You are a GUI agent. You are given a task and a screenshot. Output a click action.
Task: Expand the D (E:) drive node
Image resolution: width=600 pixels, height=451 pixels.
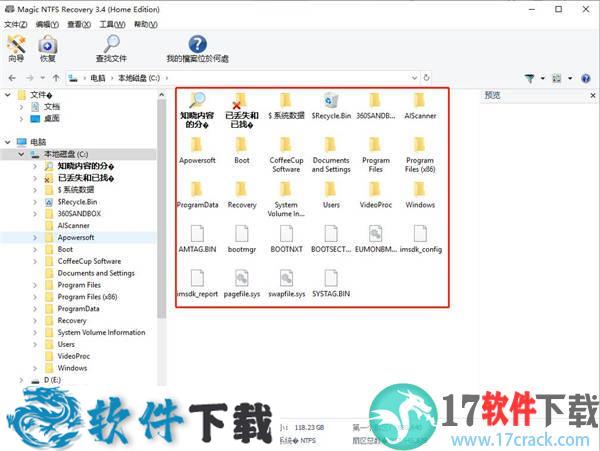pos(21,381)
